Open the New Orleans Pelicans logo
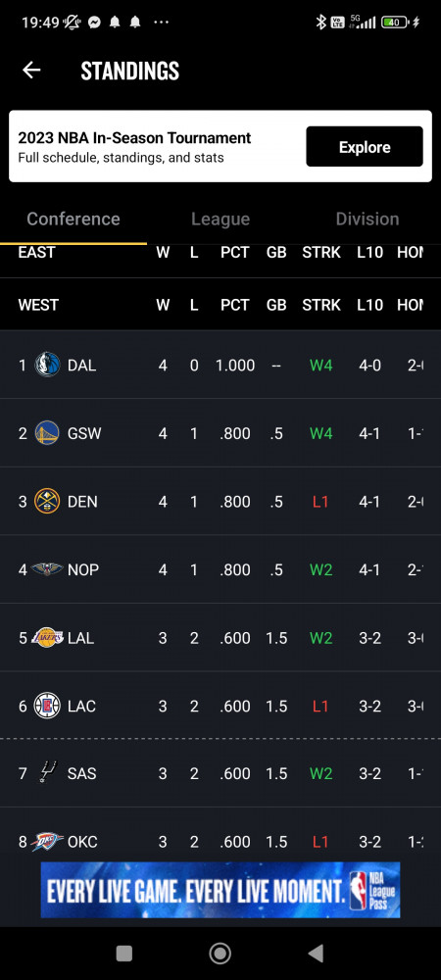 (47, 569)
